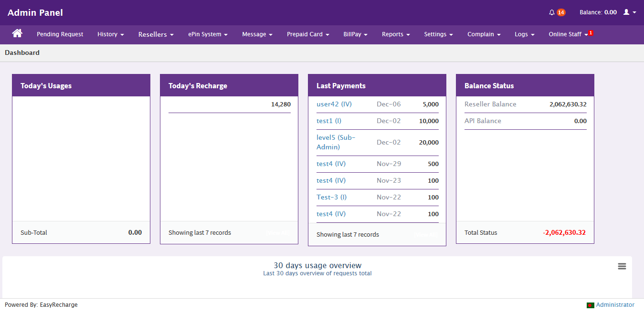The width and height of the screenshot is (644, 313).
Task: Click the Bangladesh flag icon in the footer
Action: (x=590, y=305)
